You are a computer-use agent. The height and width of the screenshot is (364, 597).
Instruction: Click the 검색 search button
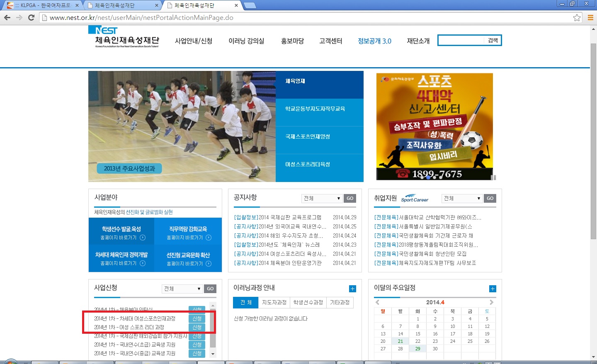[x=493, y=40]
